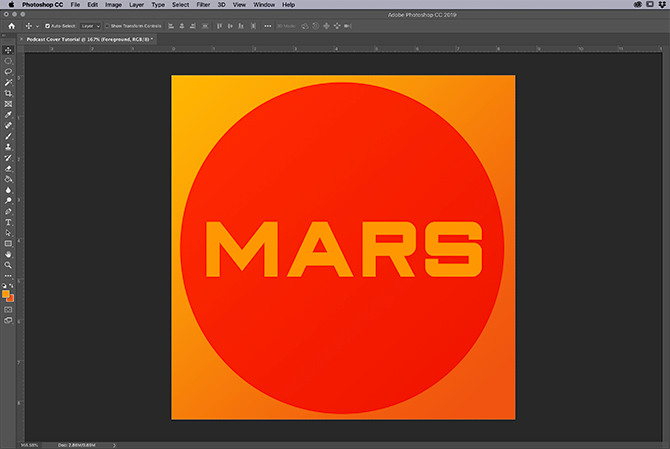Open the Layer menu
The width and height of the screenshot is (670, 449).
click(136, 5)
